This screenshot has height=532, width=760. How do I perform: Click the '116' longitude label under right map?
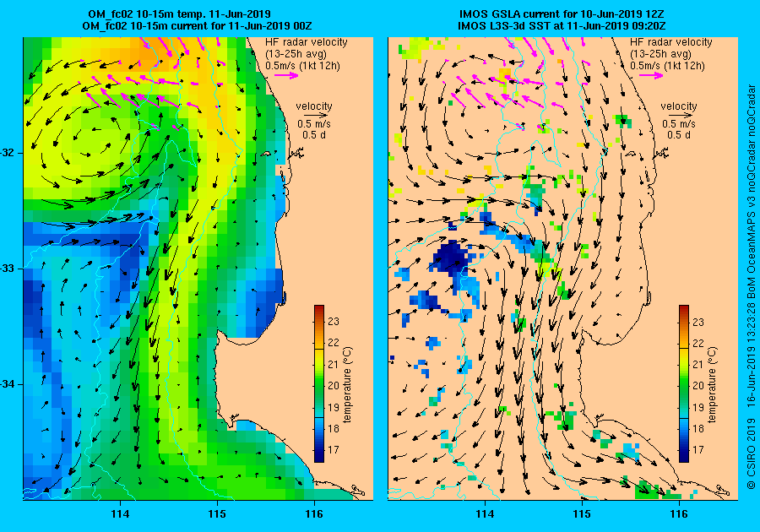point(679,513)
